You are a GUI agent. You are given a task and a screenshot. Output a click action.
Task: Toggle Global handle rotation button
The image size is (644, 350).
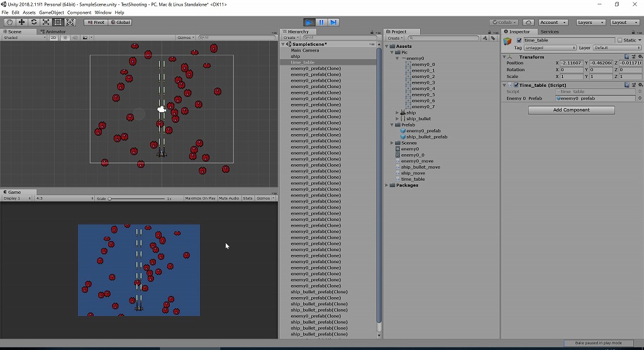[120, 22]
